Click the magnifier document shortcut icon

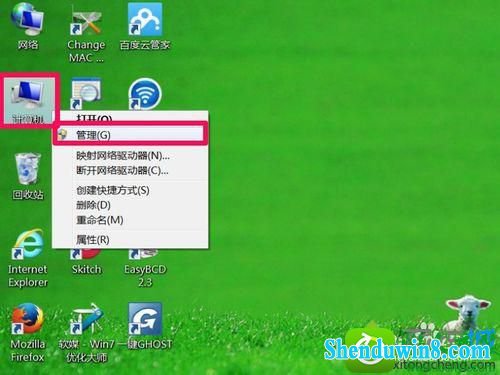[86, 93]
